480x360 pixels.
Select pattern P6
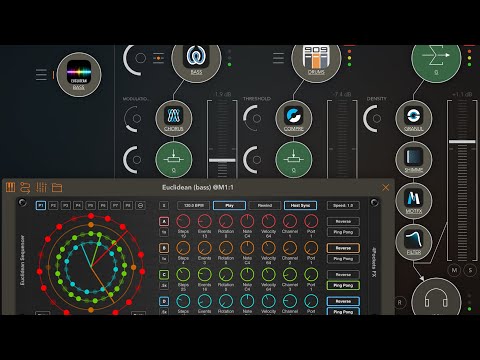pyautogui.click(x=103, y=205)
